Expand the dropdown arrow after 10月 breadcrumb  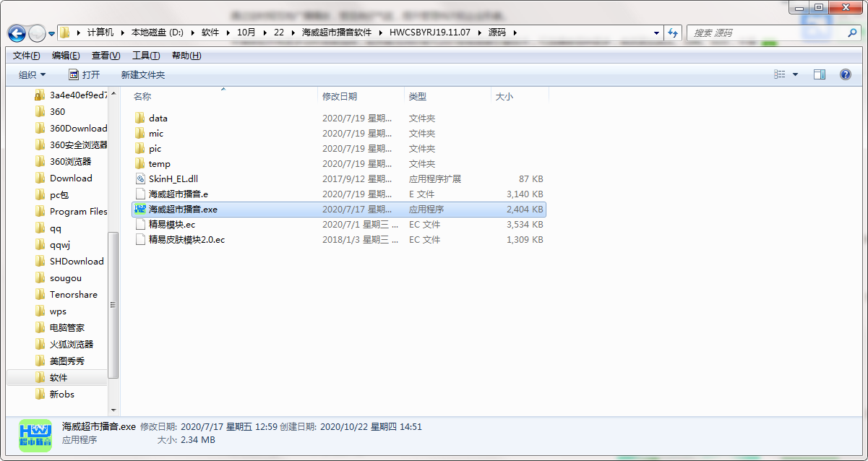265,33
